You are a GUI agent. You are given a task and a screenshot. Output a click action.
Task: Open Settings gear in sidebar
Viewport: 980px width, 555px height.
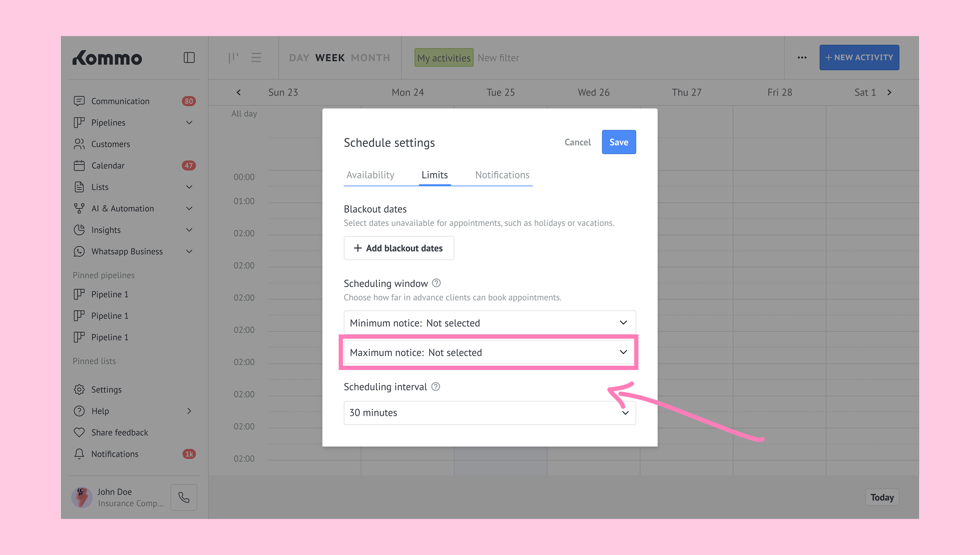(79, 390)
